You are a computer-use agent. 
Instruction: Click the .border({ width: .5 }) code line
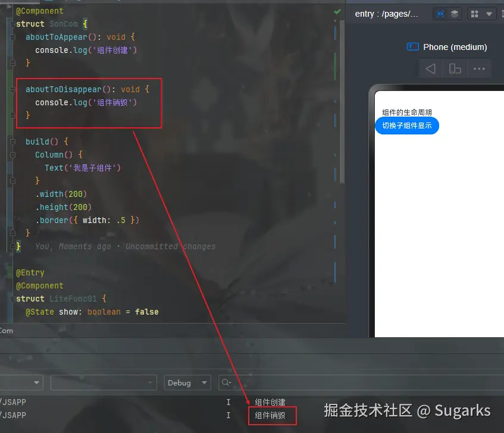pyautogui.click(x=87, y=220)
